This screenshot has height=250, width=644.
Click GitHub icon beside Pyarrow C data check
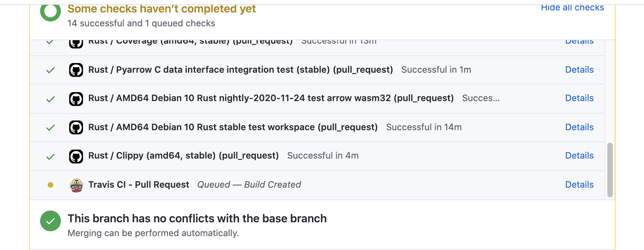(x=76, y=70)
